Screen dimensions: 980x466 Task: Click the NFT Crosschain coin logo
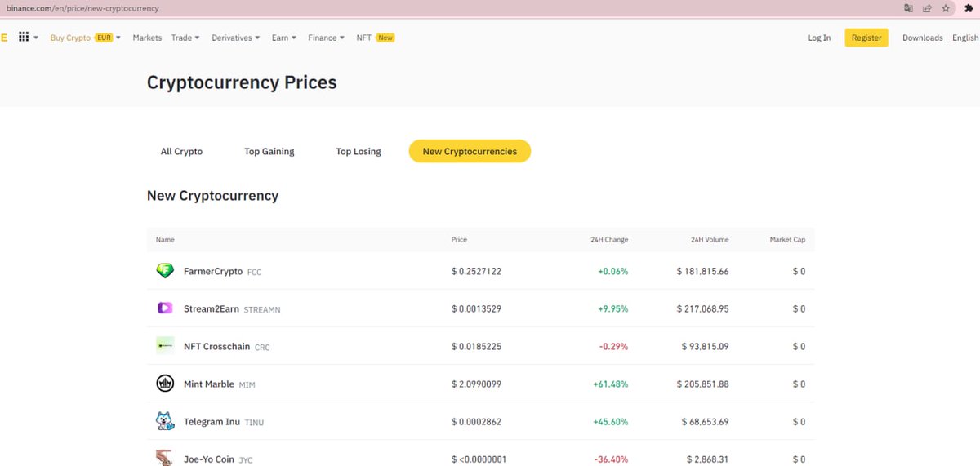point(165,346)
